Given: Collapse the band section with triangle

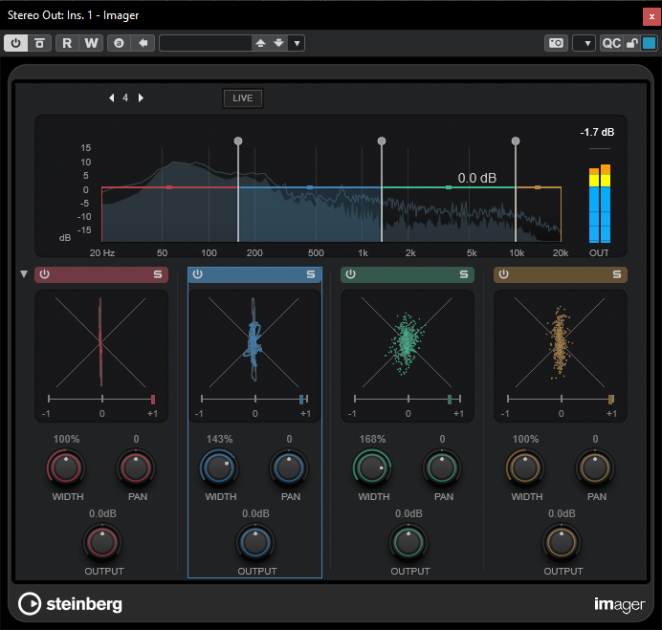Looking at the screenshot, I should coord(24,274).
